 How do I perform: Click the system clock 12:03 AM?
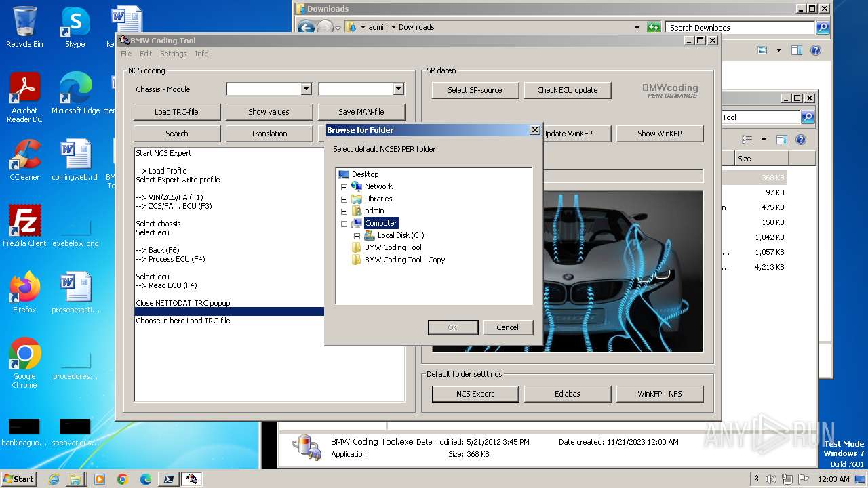834,479
